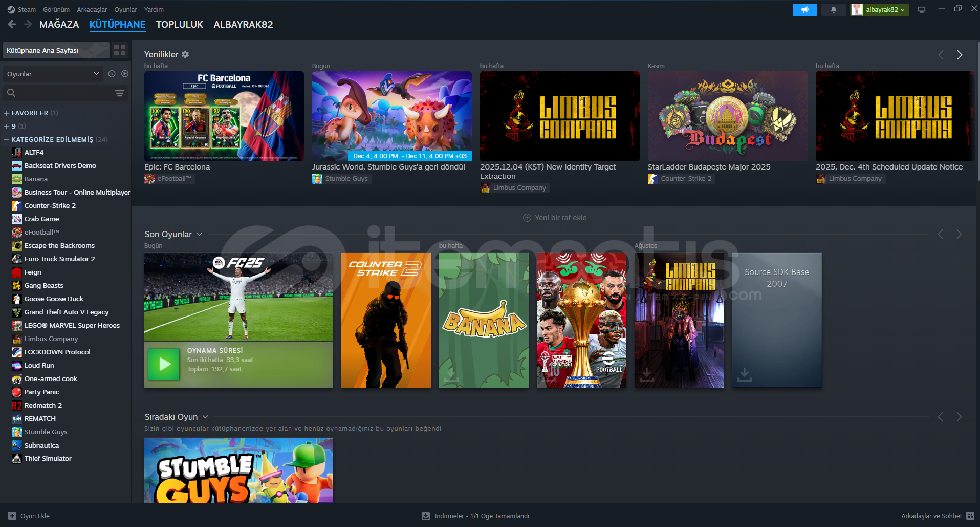The image size is (980, 527).
Task: Open the downloads manager icon in the status bar
Action: click(426, 516)
